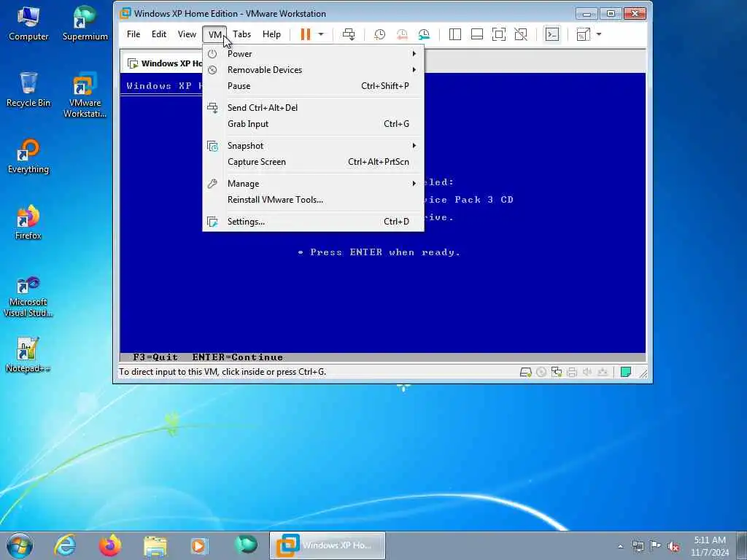747x560 pixels.
Task: Select the Everything desktop shortcut
Action: click(x=28, y=156)
